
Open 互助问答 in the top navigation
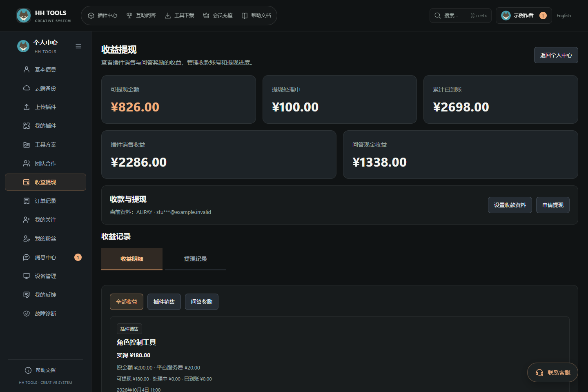click(141, 16)
